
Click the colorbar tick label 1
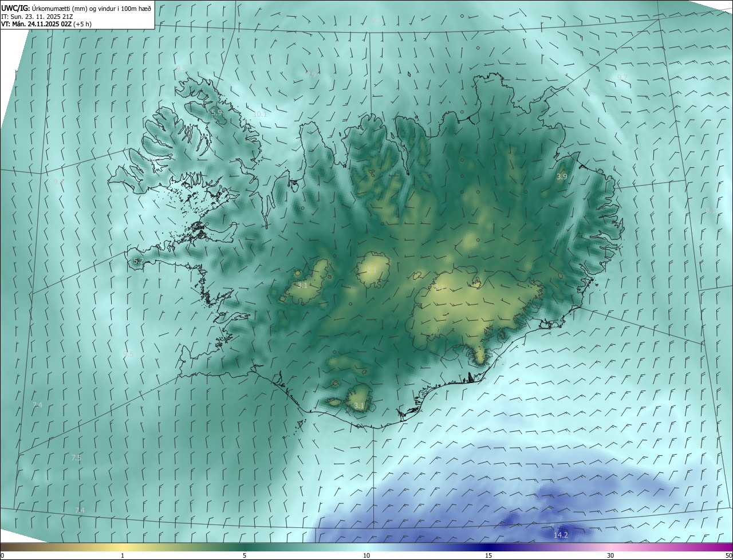123,555
